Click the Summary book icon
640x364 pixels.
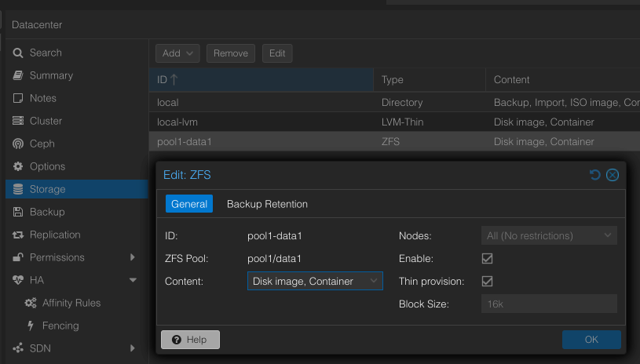click(x=17, y=75)
